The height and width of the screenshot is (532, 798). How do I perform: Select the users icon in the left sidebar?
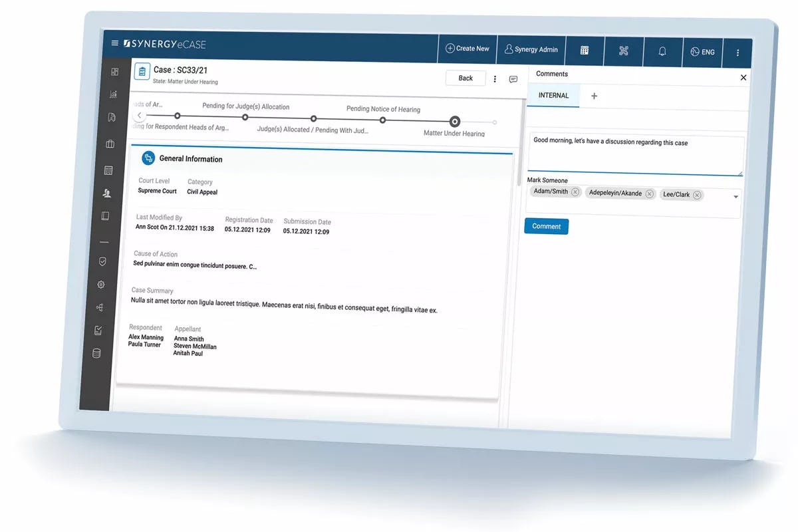point(106,194)
